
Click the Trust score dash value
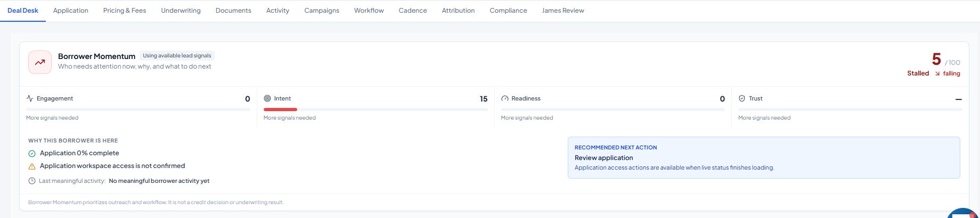click(x=959, y=99)
